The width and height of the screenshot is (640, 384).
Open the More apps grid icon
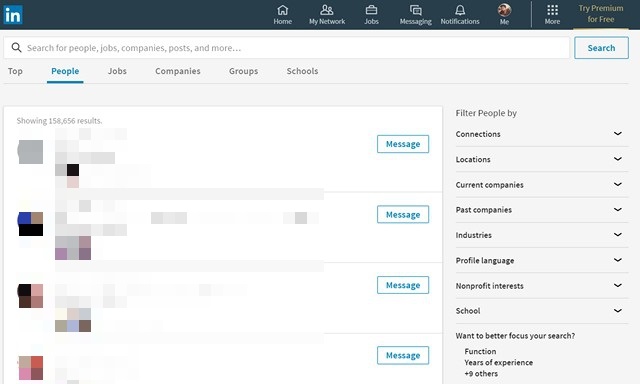click(x=552, y=10)
